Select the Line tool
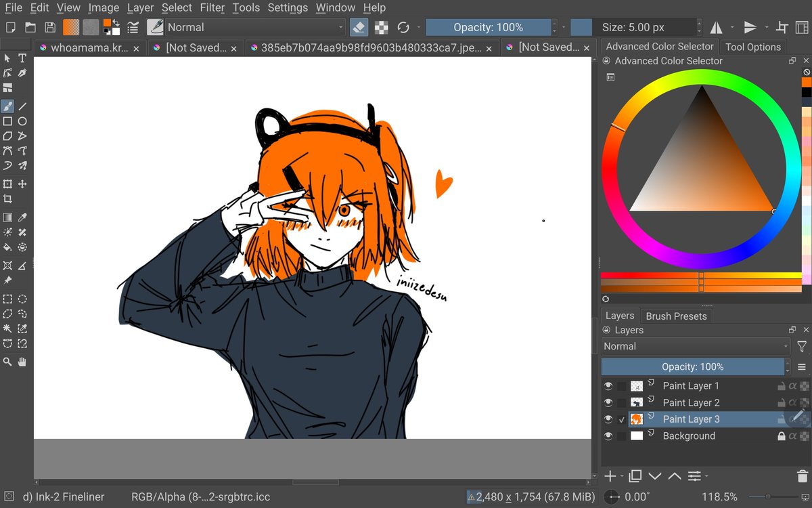Viewport: 812px width, 508px height. 22,106
